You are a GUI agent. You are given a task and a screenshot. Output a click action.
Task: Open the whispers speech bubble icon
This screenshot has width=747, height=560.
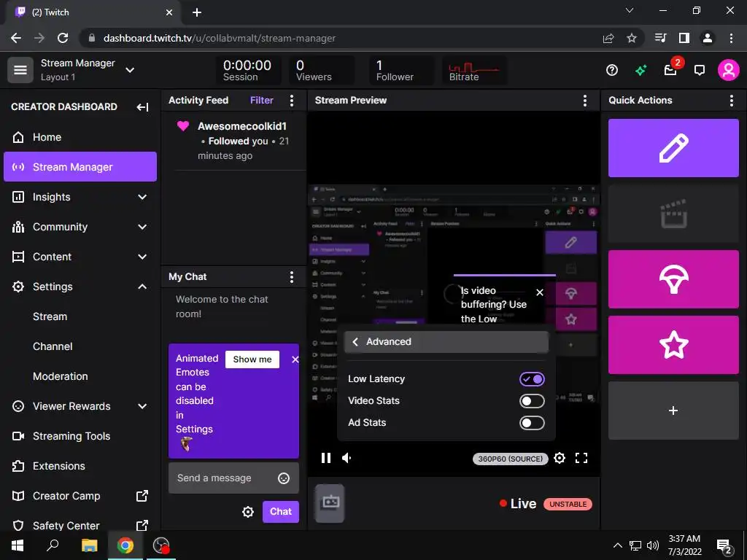coord(700,71)
